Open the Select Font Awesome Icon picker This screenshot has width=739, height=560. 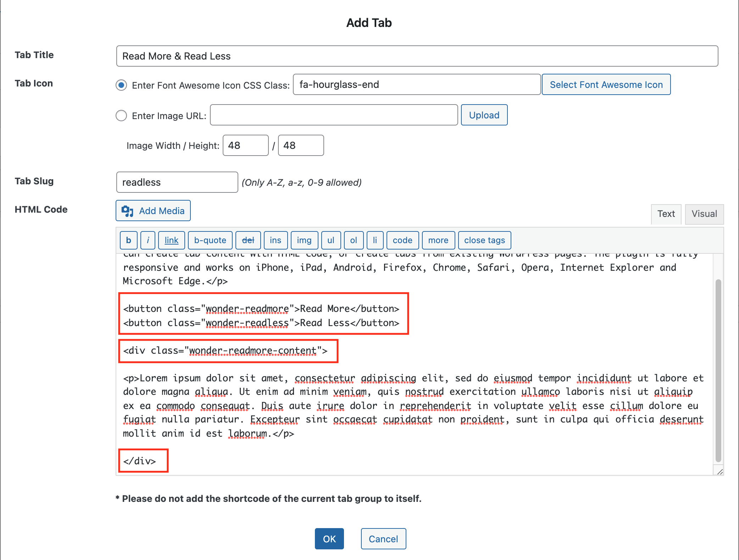point(606,85)
